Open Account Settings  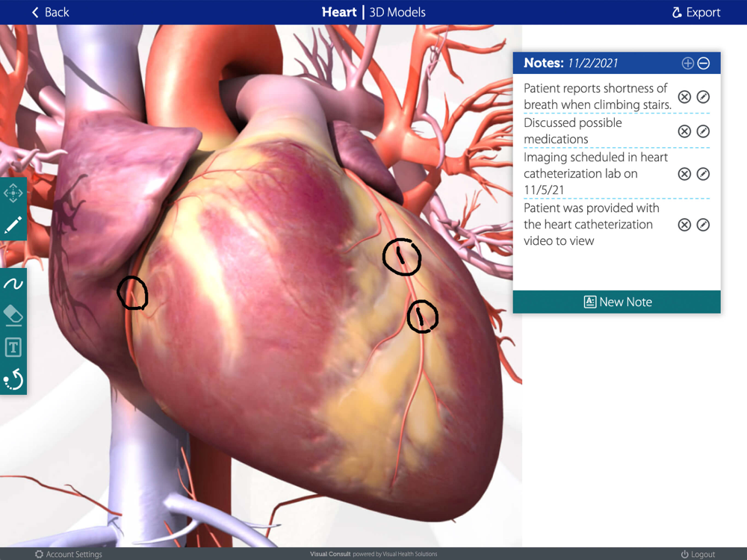tap(68, 554)
